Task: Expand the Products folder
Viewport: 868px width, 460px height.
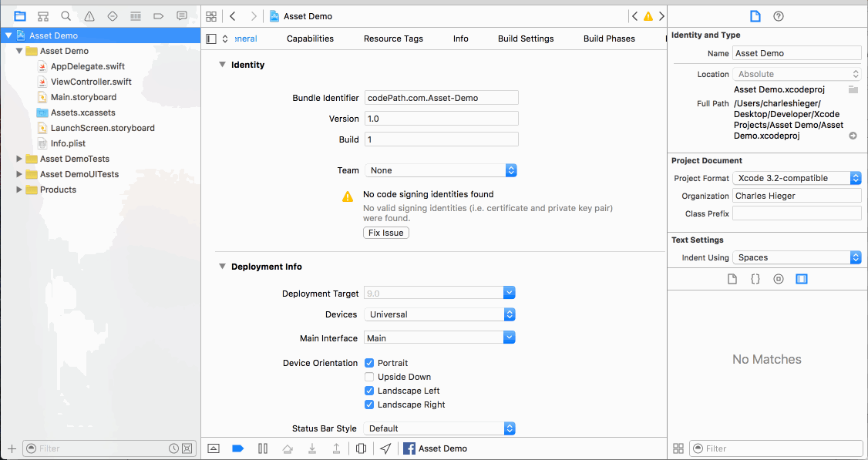Action: [x=19, y=190]
